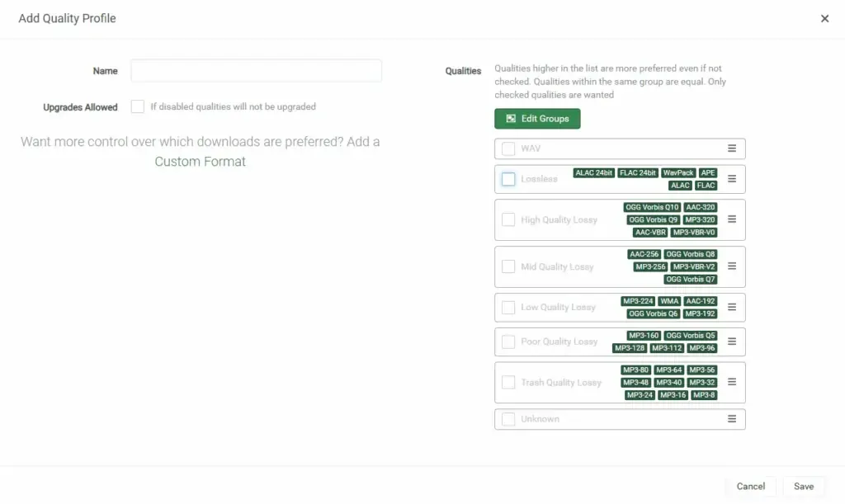Focus the profile Name input field
The image size is (845, 504).
point(256,71)
